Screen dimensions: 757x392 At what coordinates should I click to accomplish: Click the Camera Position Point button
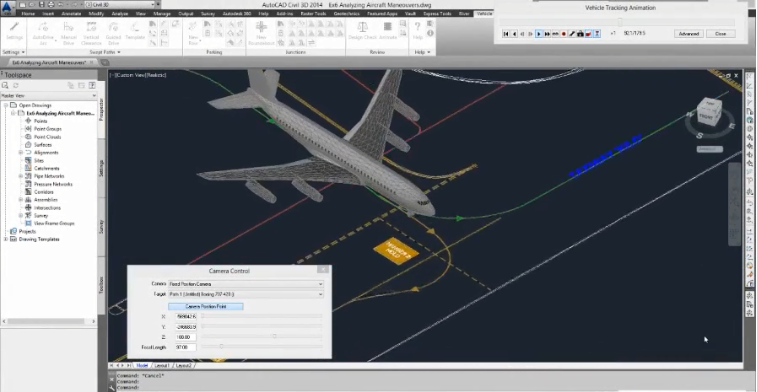(206, 307)
